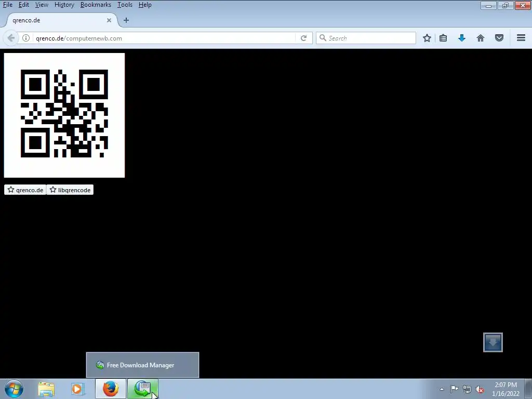This screenshot has width=532, height=399.
Task: Open Action Center flag icon
Action: click(x=454, y=389)
